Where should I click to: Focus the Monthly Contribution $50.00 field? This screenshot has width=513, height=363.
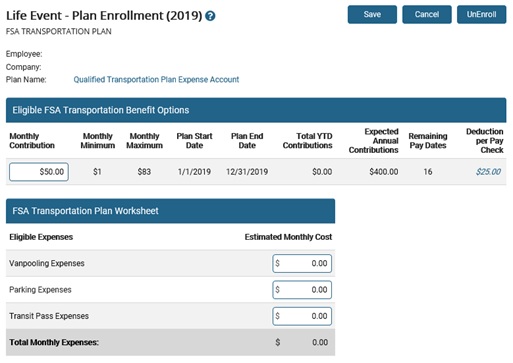point(39,172)
